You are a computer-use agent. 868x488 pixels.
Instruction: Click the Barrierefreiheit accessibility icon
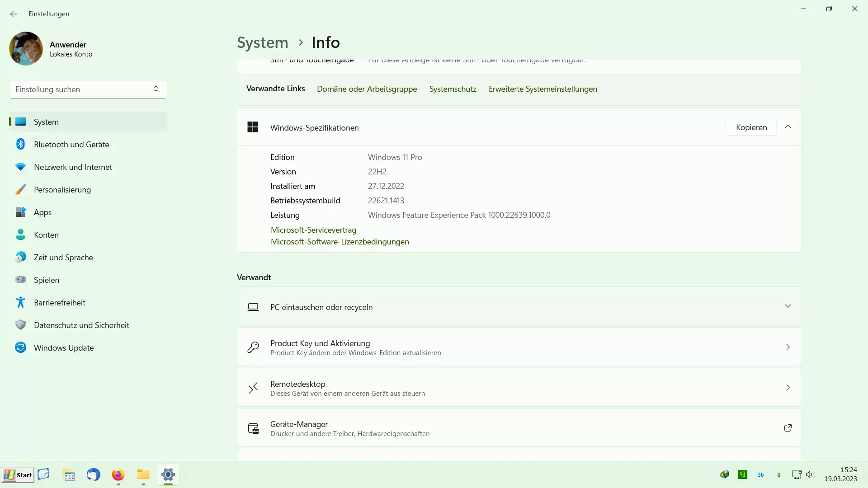[x=20, y=302]
